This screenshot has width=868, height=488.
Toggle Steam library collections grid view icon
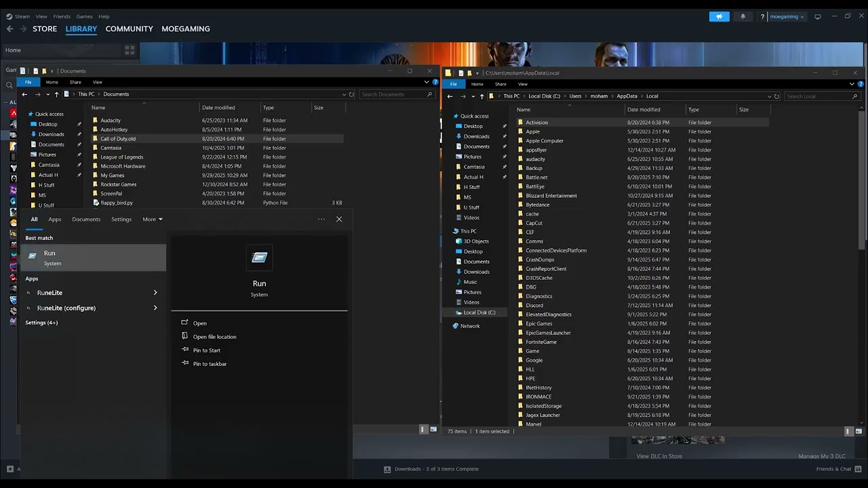click(x=130, y=50)
